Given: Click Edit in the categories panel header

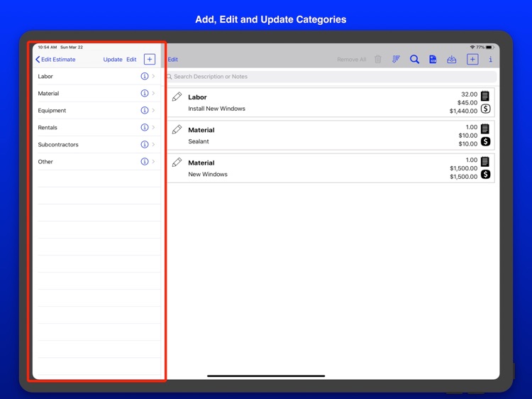Looking at the screenshot, I should point(131,60).
